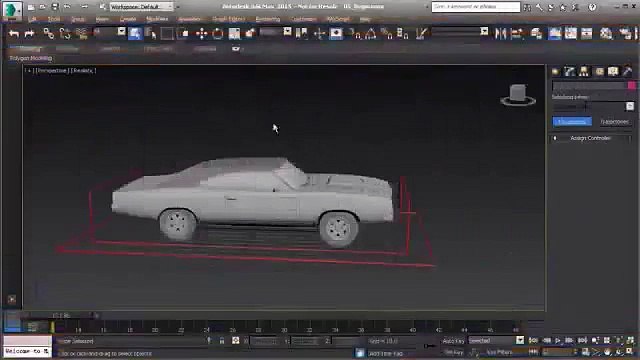This screenshot has height=360, width=640.
Task: Click the Save File icon in the title bar
Action: 55,7
